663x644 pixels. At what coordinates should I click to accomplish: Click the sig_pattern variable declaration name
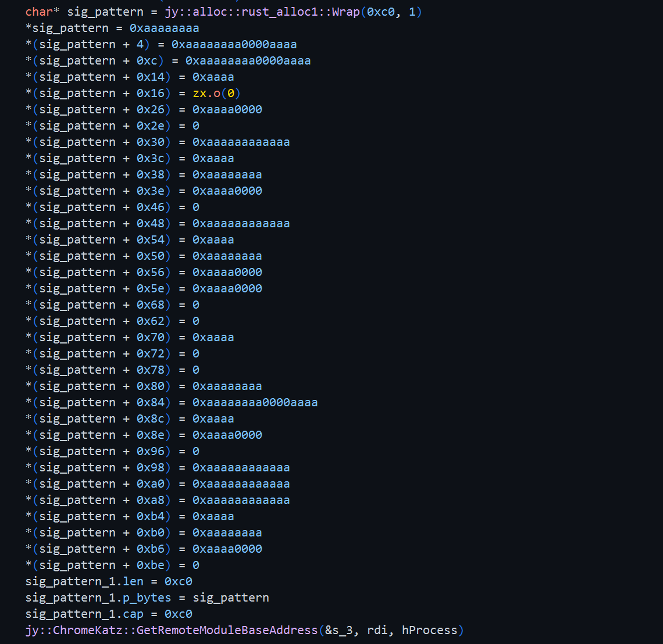coord(105,12)
